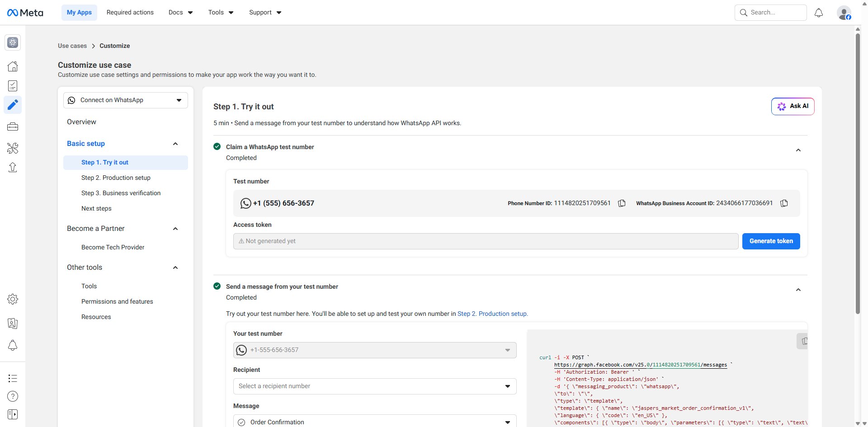The height and width of the screenshot is (427, 868).
Task: Open Step 2. Production setup in sidebar
Action: 116,178
